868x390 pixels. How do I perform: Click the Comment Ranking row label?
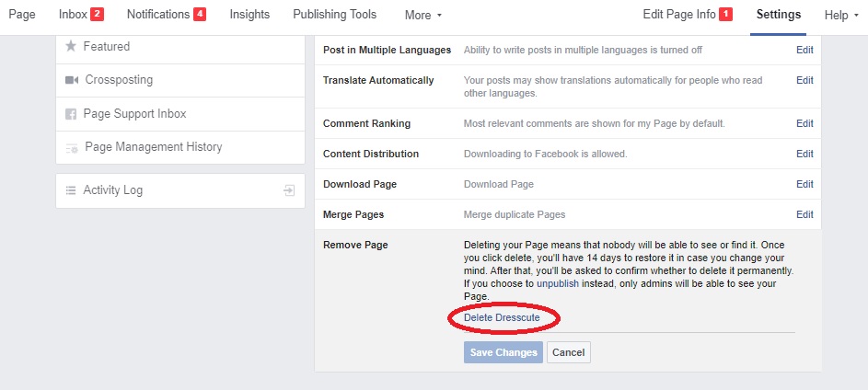click(367, 123)
